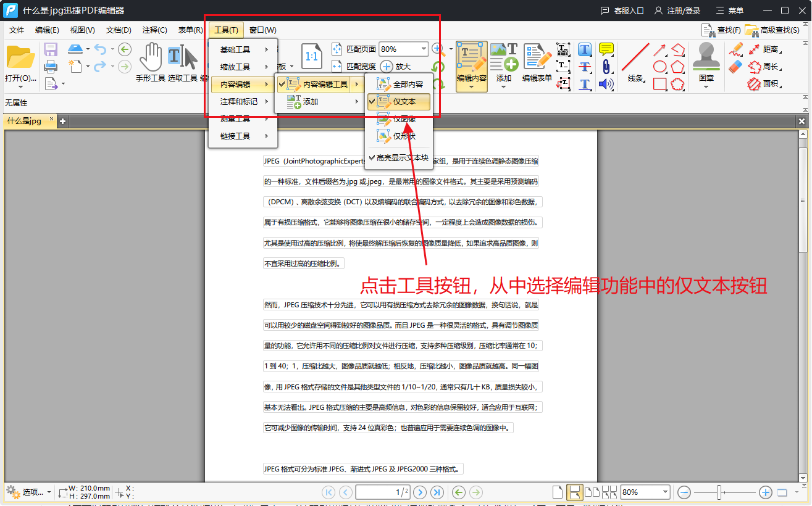Toggle two-page continuous layout in status bar
This screenshot has height=506, width=812.
click(x=609, y=492)
